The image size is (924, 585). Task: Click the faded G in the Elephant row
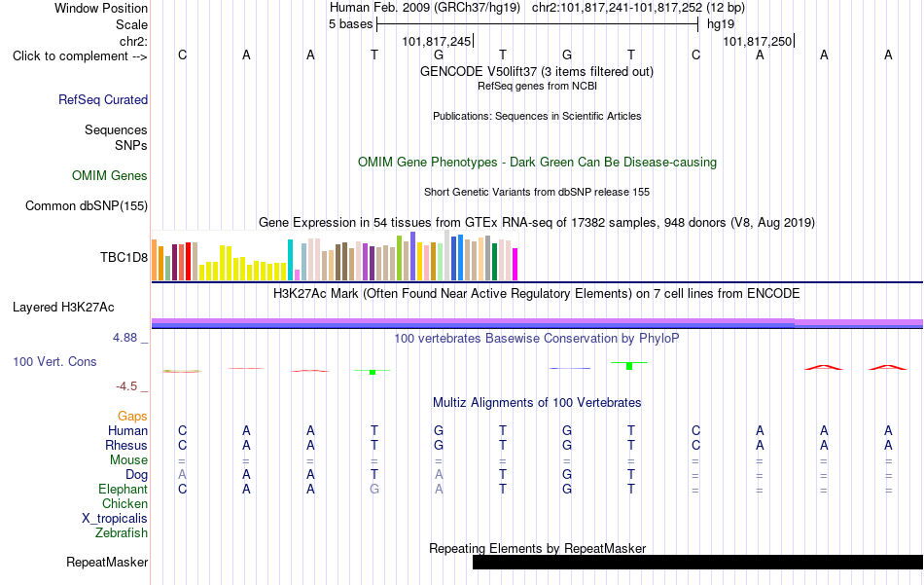tap(374, 489)
